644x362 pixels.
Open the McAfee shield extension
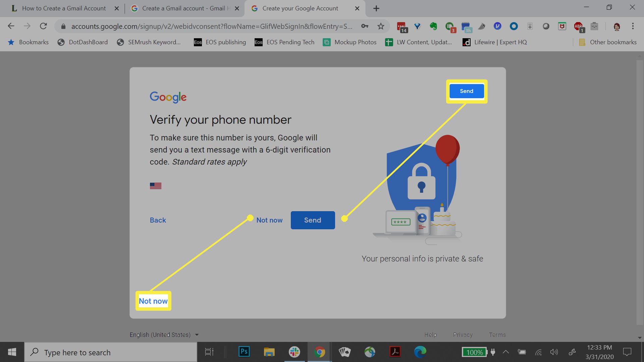click(x=562, y=26)
